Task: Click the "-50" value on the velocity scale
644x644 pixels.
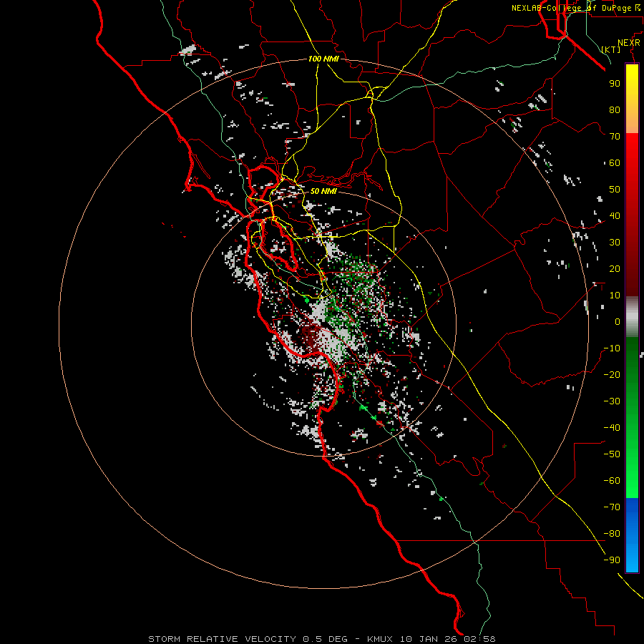Action: click(x=612, y=454)
